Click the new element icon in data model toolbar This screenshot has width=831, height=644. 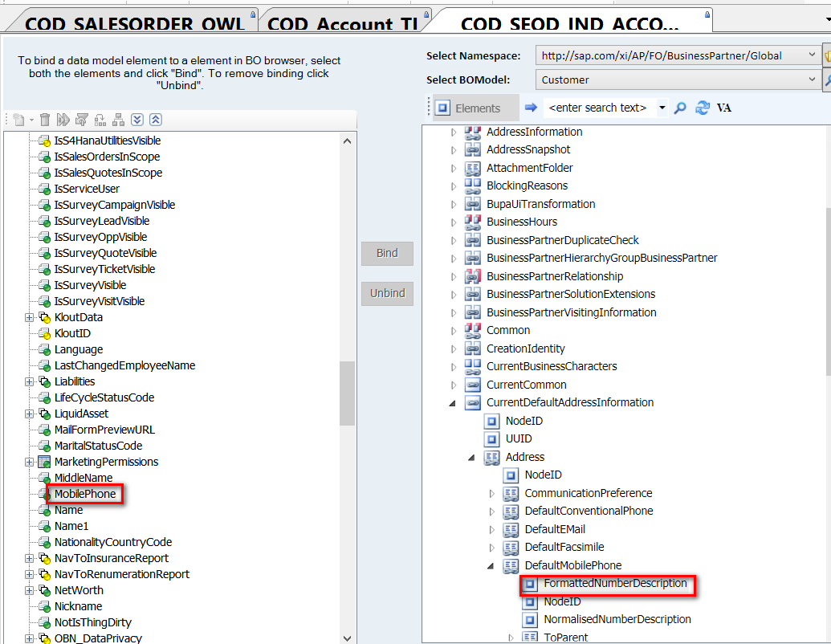(x=19, y=120)
